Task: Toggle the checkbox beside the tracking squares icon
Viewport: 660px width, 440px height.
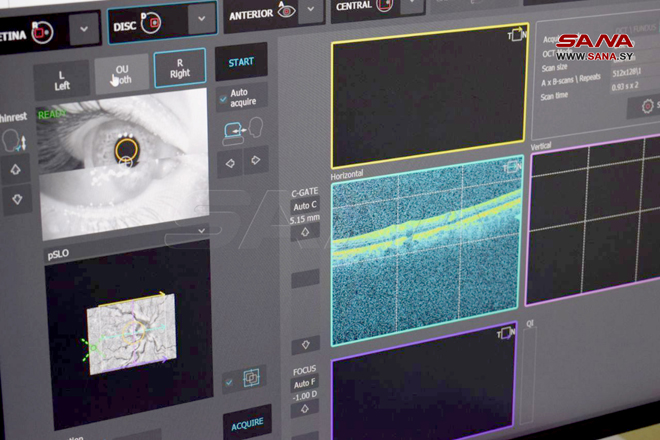Action: pyautogui.click(x=229, y=382)
